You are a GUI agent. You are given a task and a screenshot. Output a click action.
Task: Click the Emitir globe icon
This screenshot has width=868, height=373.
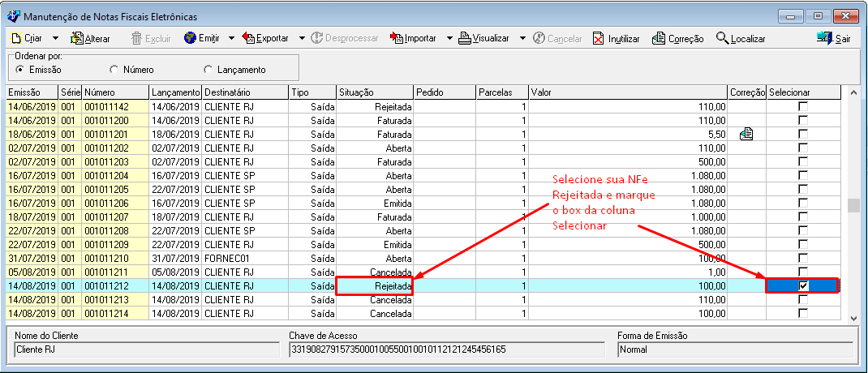[x=190, y=38]
